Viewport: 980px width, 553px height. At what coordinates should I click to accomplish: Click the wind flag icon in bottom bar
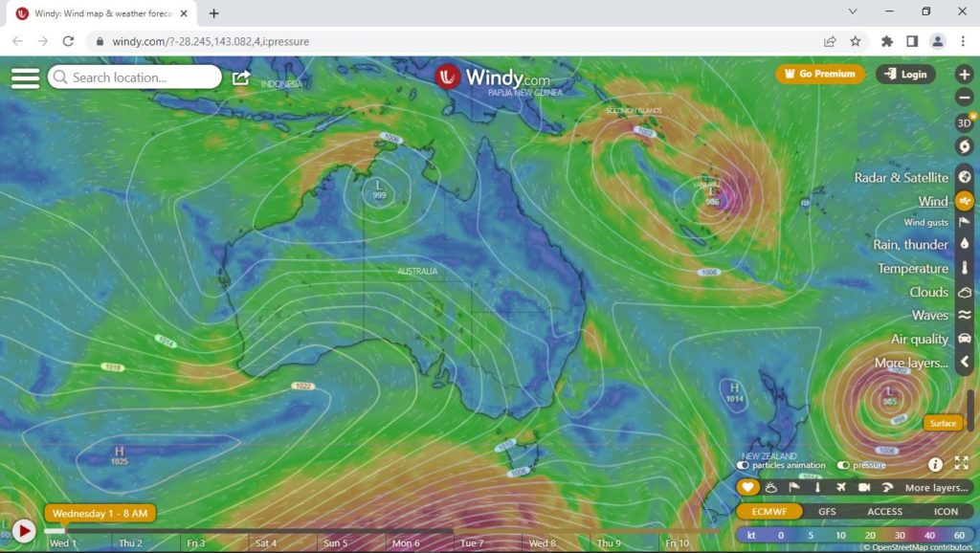793,487
